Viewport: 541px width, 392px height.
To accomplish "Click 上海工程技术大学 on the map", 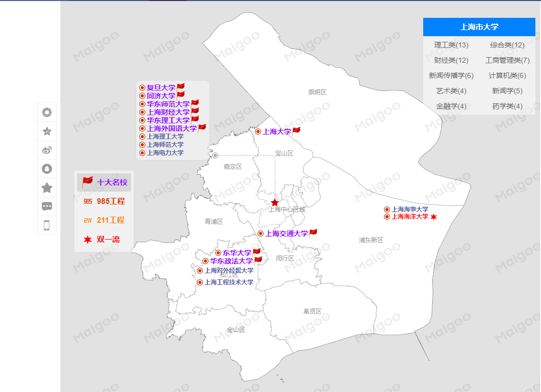I will [x=229, y=282].
